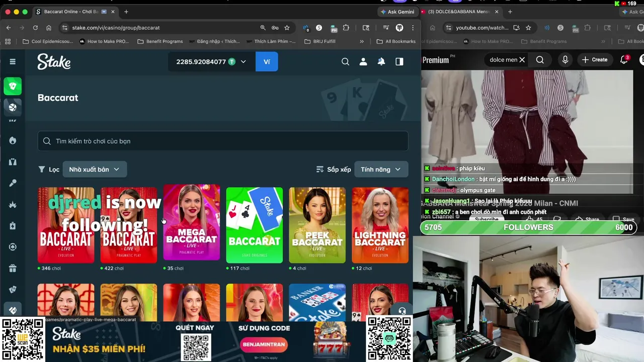Open YouTube notifications bell
The image size is (644, 362).
coord(624,60)
